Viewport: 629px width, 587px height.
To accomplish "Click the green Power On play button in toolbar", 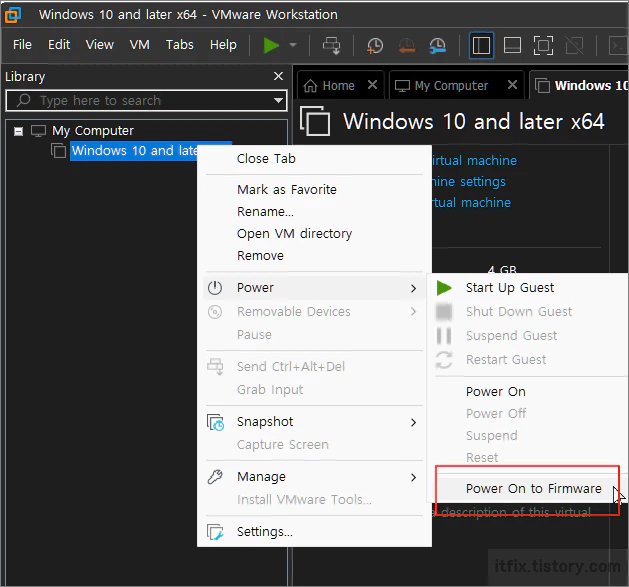I will point(271,45).
